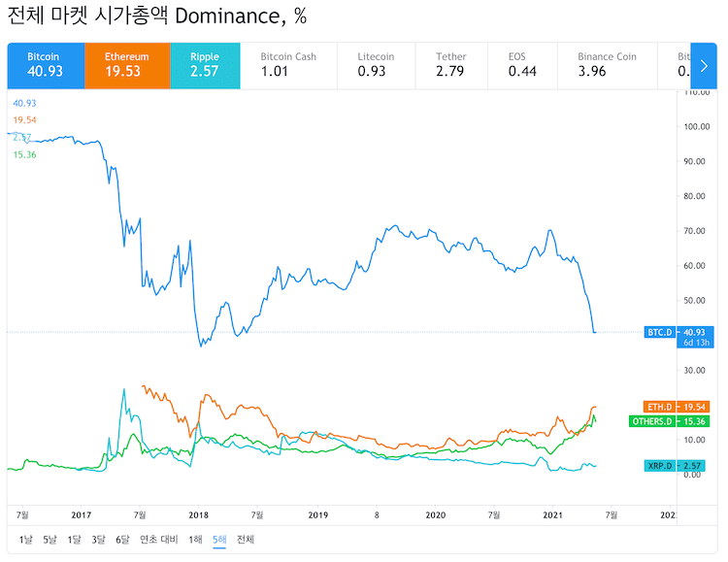Toggle the Ripple dominance series

[x=205, y=65]
